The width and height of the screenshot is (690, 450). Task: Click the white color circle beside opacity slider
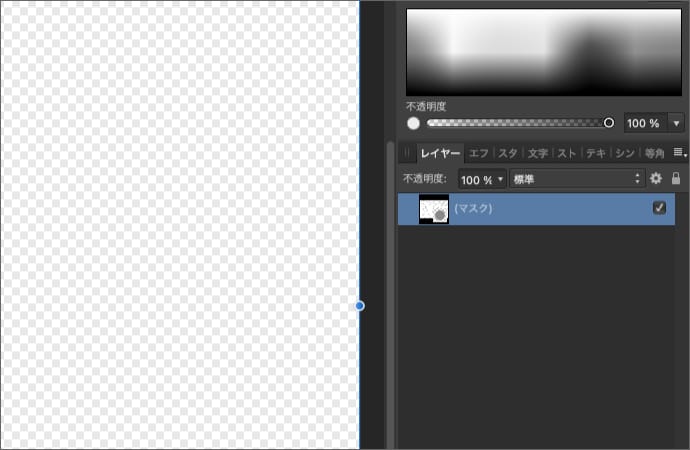tap(413, 123)
